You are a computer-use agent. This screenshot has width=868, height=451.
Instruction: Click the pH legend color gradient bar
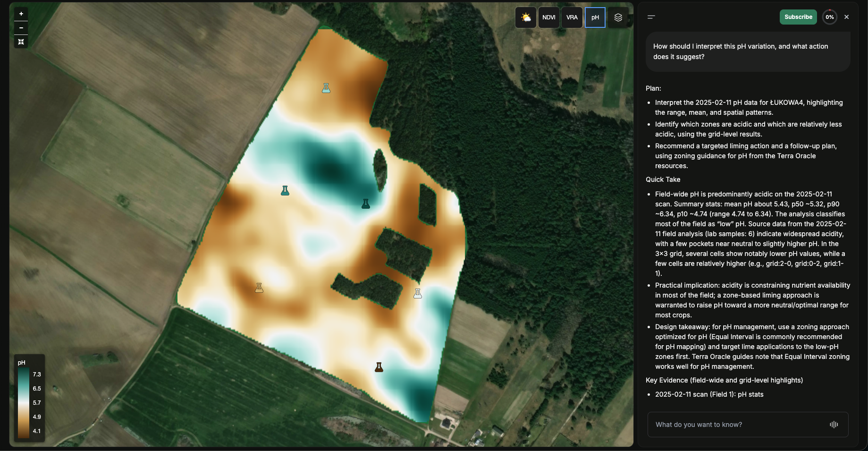click(23, 402)
